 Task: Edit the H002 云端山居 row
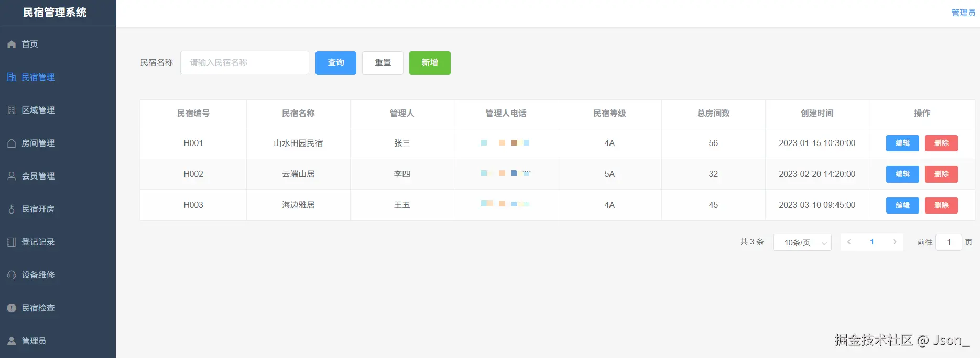pos(902,174)
